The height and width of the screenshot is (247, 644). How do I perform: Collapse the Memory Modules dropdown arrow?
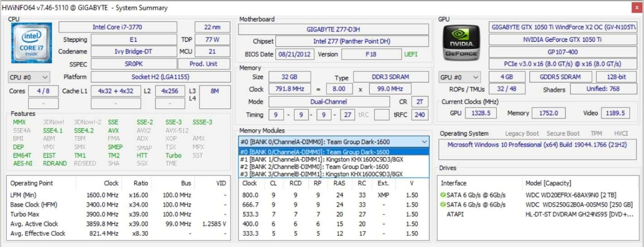point(424,142)
